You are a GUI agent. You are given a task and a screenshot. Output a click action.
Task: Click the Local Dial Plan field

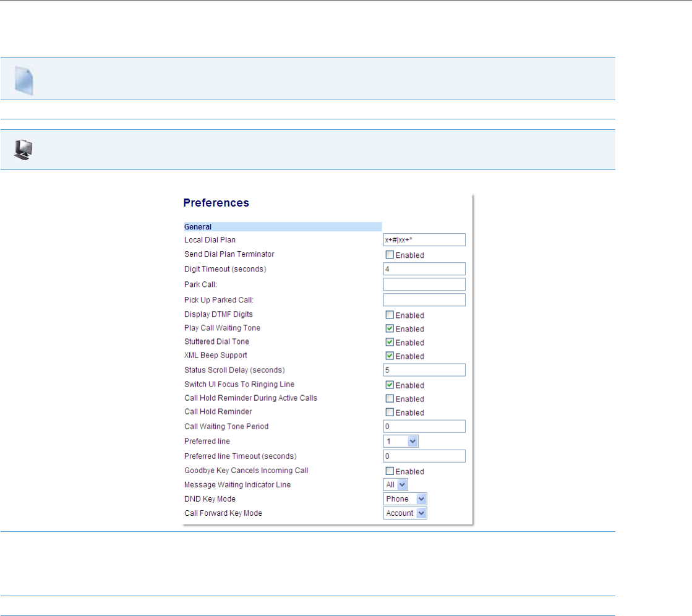(424, 239)
